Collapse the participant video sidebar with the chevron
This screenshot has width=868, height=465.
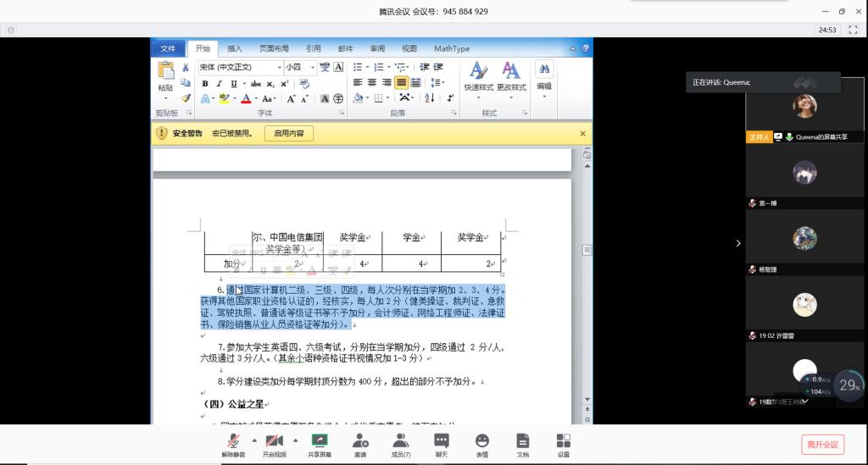pos(737,243)
